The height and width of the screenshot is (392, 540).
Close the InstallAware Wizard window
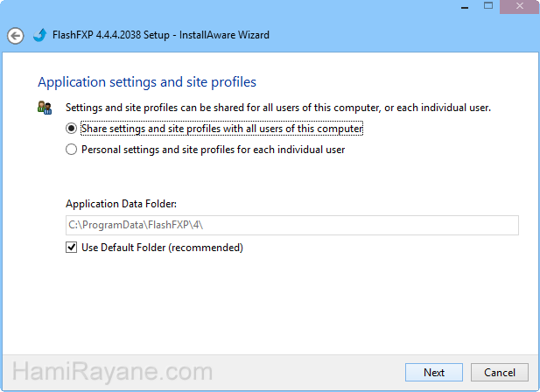point(520,6)
